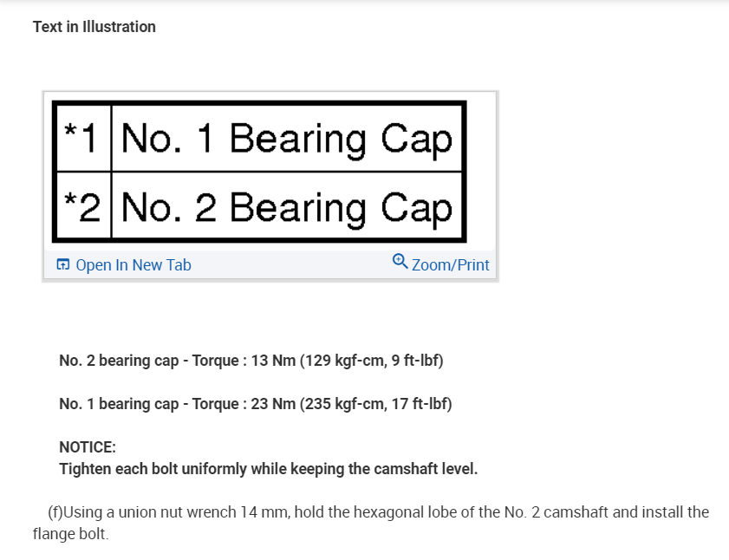Click the No. 1 Bearing Cap table cell

(x=287, y=139)
